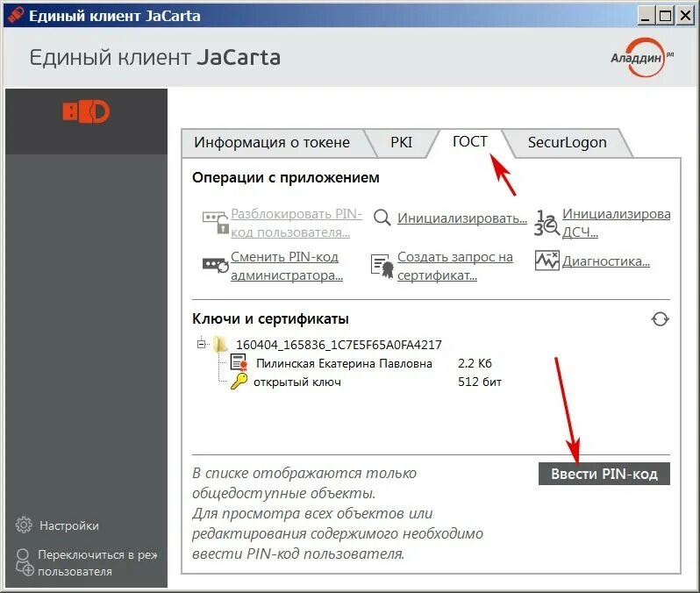The width and height of the screenshot is (700, 593).
Task: Maximize the JaCarta window
Action: coord(665,16)
